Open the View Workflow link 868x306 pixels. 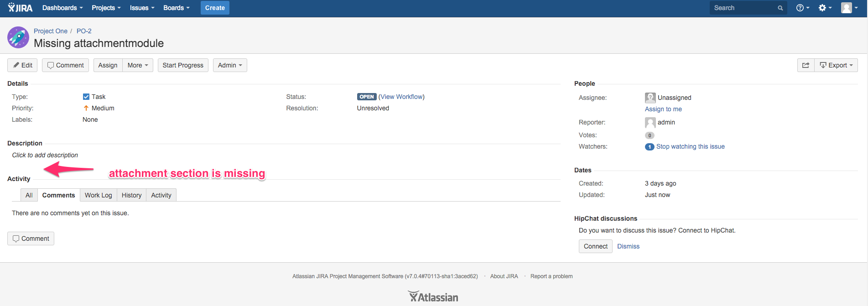[401, 97]
